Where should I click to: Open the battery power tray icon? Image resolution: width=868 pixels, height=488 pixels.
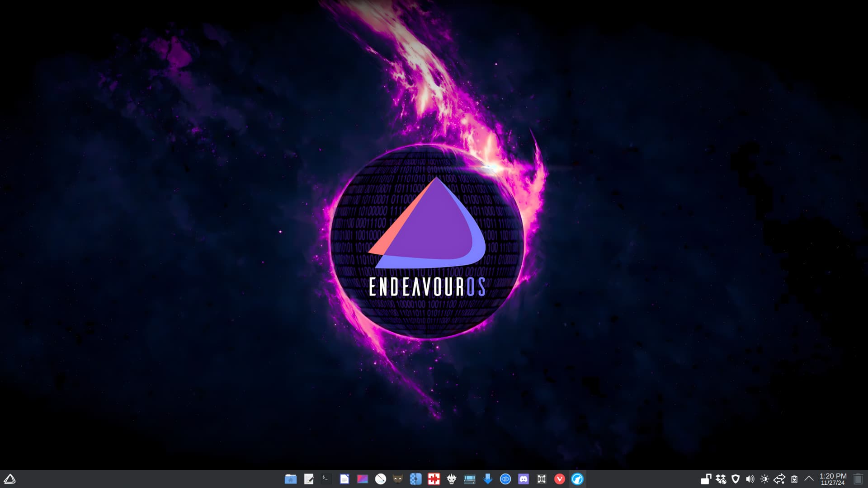pos(794,479)
